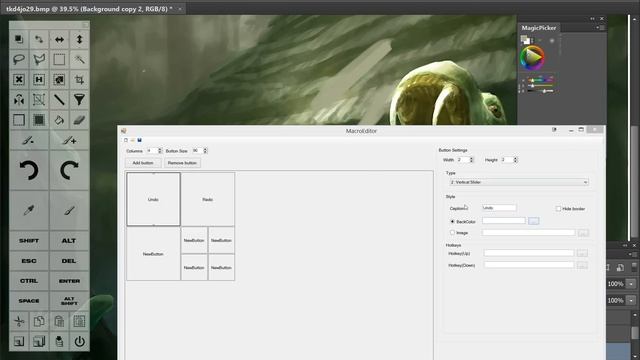Click the filled dotted square selection icon

pos(39,120)
